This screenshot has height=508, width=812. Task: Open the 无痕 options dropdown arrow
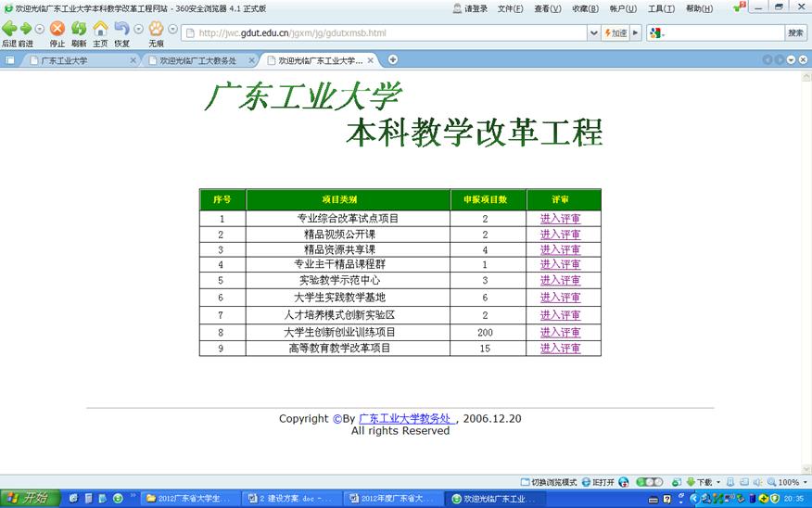click(x=173, y=30)
